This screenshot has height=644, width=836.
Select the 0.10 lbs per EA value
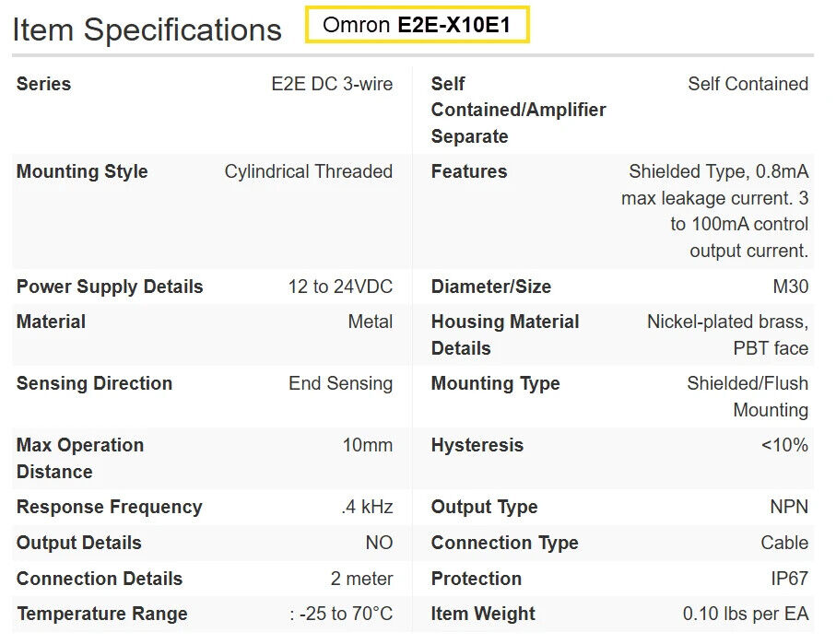tap(746, 614)
